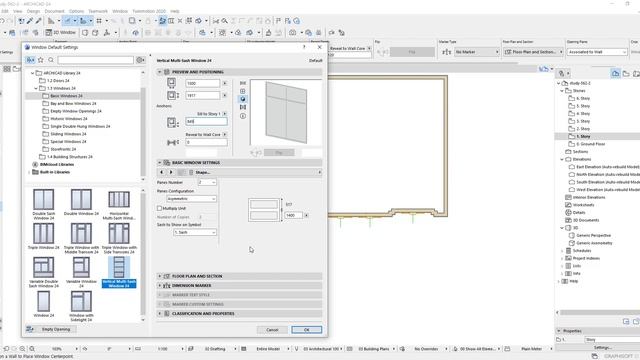Switch preview to floor plan symbol icon

243,83
